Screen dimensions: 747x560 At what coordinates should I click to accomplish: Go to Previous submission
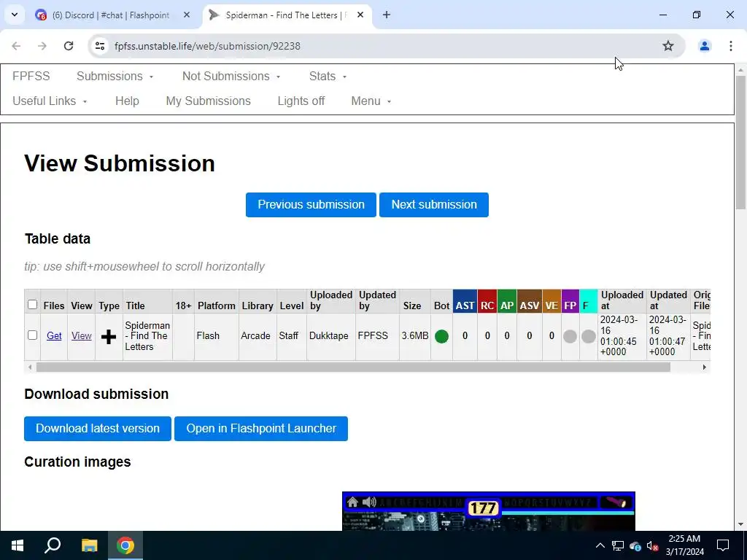pos(311,205)
